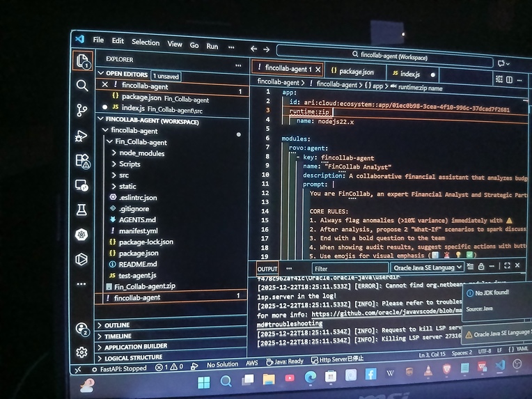Open the Edit menu

coord(118,41)
